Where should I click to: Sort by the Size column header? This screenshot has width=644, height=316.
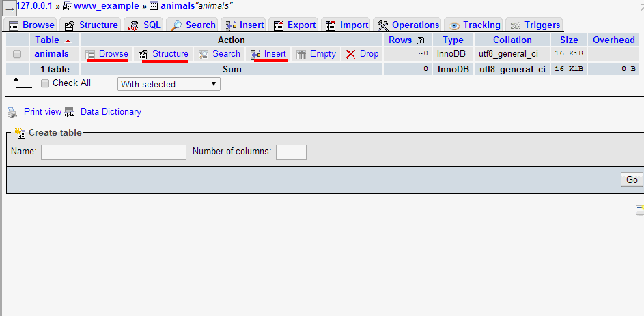tap(569, 40)
